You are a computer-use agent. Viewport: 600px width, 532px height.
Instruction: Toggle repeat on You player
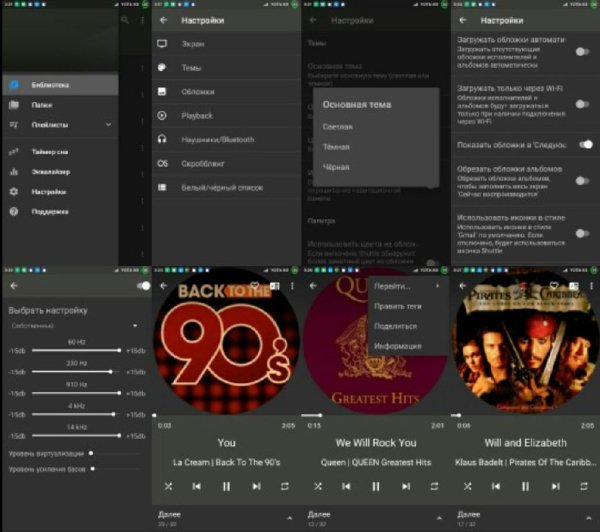(x=285, y=486)
